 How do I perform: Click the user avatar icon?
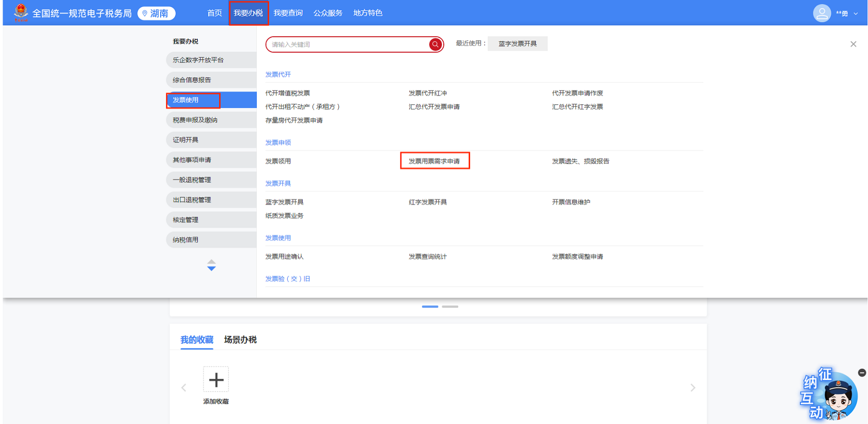822,13
